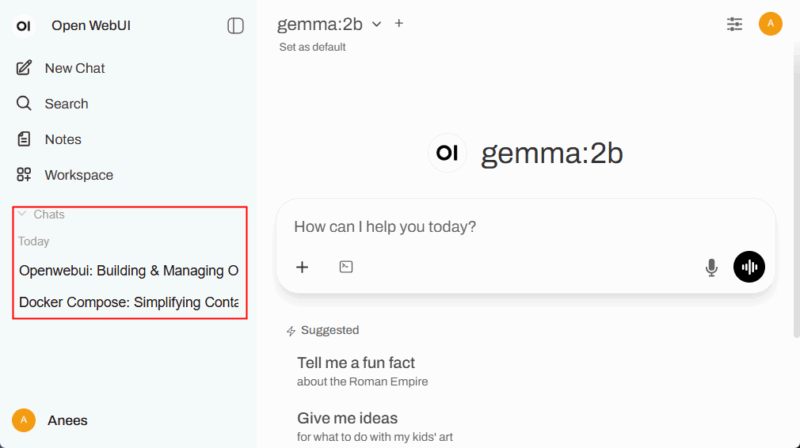Start a New Chat
The width and height of the screenshot is (800, 448).
(74, 68)
